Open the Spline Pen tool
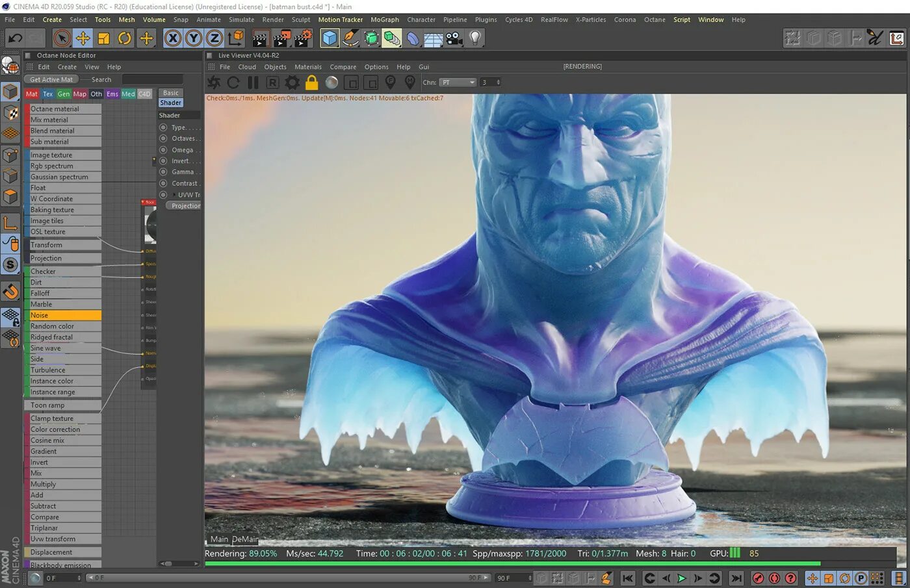Screen dimensions: 910x588 pyautogui.click(x=350, y=38)
